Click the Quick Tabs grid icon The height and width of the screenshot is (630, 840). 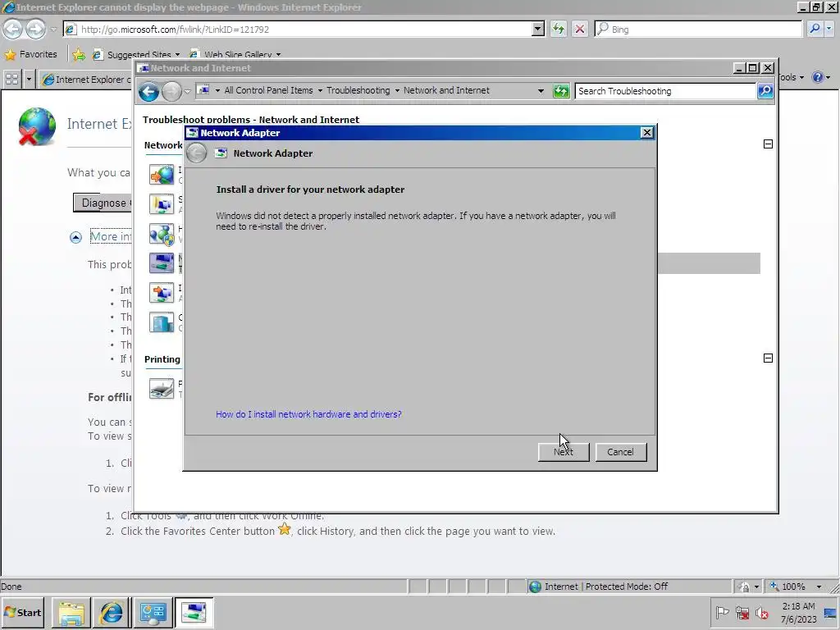point(11,80)
